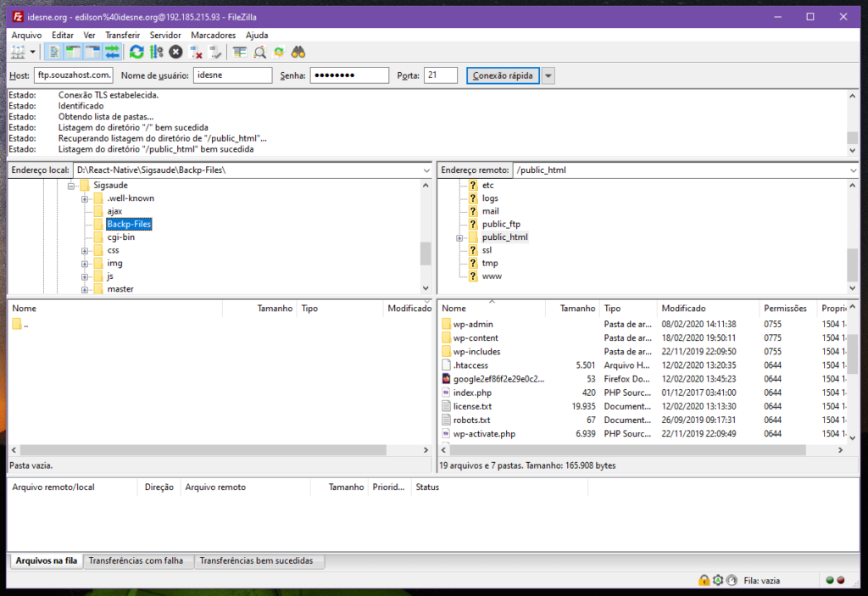
Task: Refresh the file and folder lists
Action: [x=136, y=52]
